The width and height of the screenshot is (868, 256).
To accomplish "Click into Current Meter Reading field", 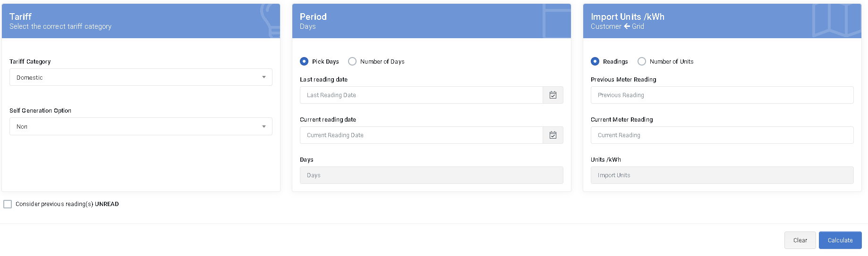I will tap(722, 135).
